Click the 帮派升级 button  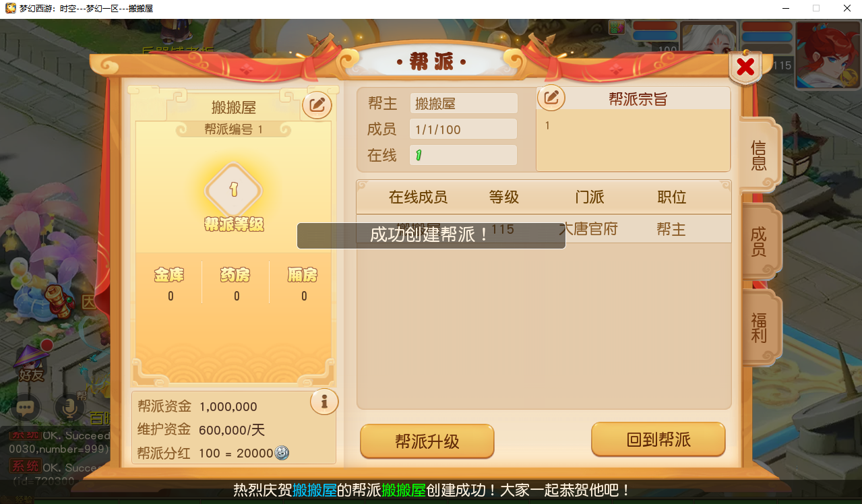tap(427, 442)
